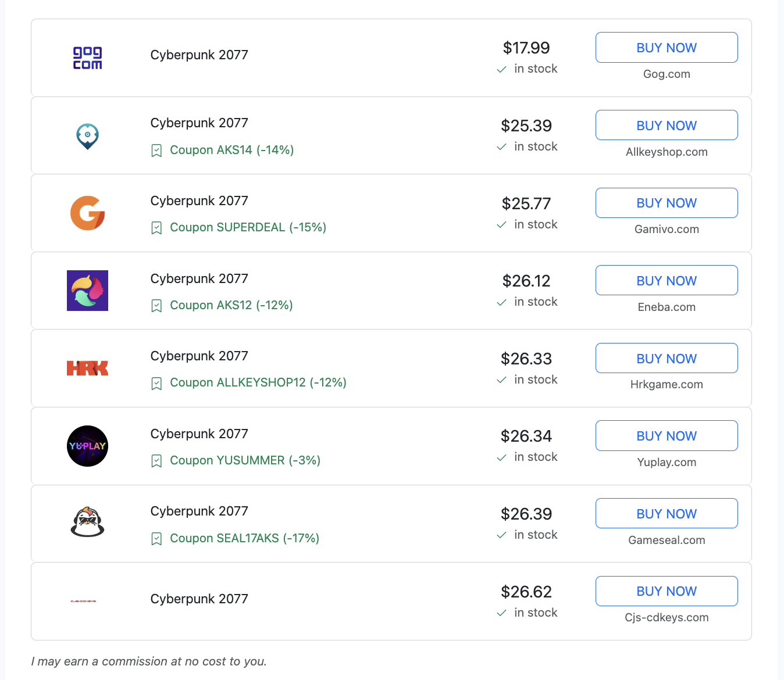Buy Cyberpunk 2077 from Gamivo.com
The width and height of the screenshot is (784, 680).
[x=667, y=203]
